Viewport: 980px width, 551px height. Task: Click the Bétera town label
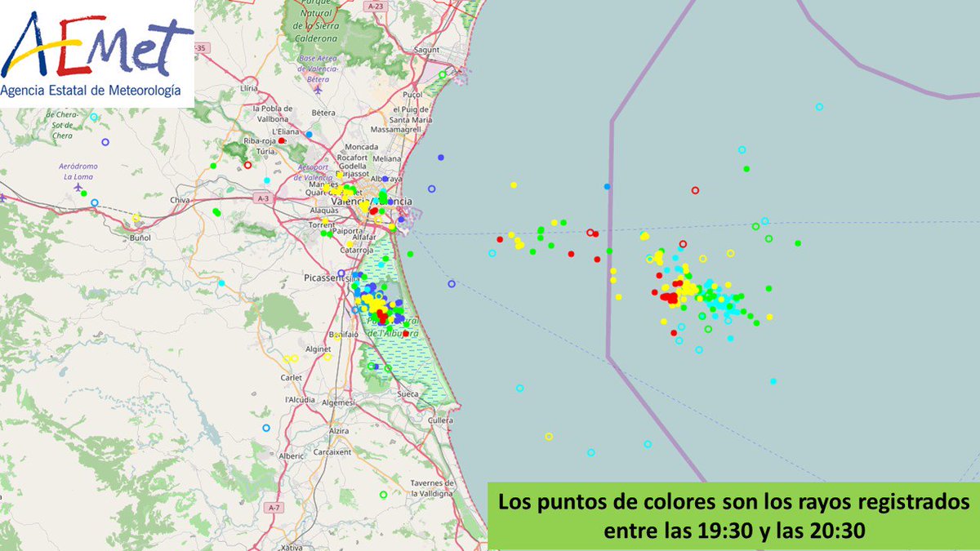(x=323, y=111)
